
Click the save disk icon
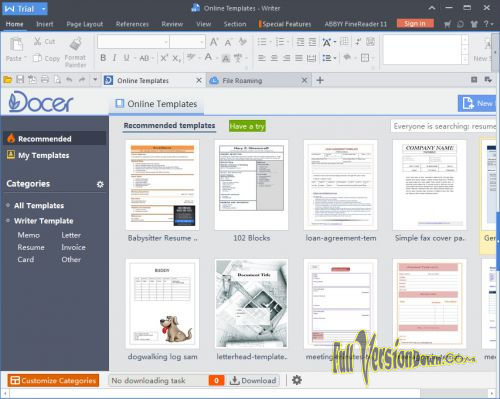pyautogui.click(x=20, y=79)
